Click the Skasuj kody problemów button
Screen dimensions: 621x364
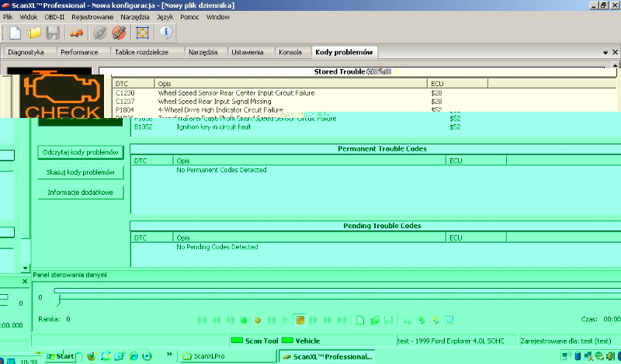[81, 172]
